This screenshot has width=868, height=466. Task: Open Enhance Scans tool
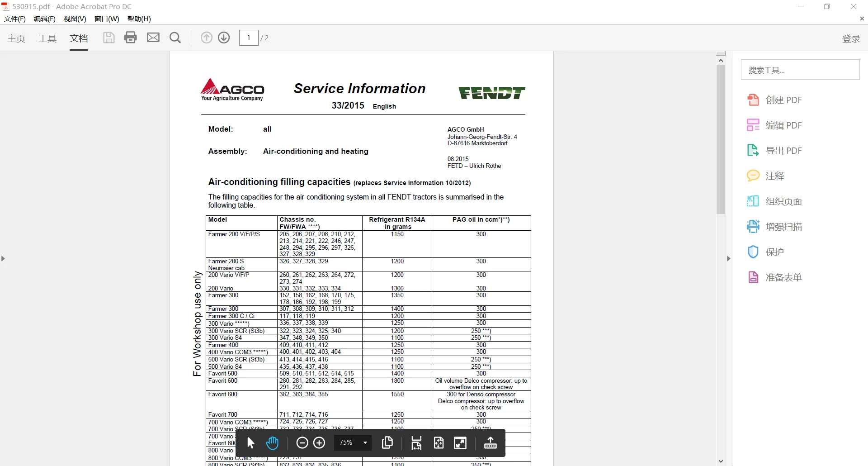[x=775, y=227]
